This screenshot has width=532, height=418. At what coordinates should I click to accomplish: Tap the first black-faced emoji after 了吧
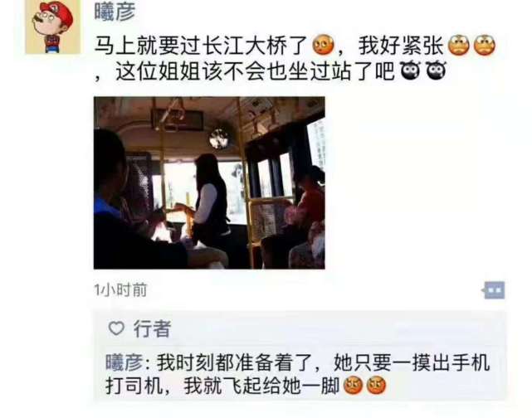tap(411, 70)
